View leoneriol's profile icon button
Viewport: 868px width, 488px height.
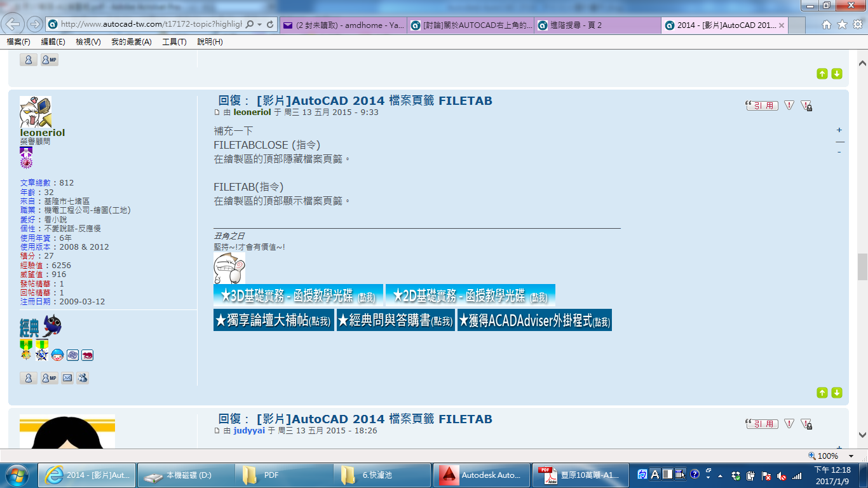tap(28, 378)
